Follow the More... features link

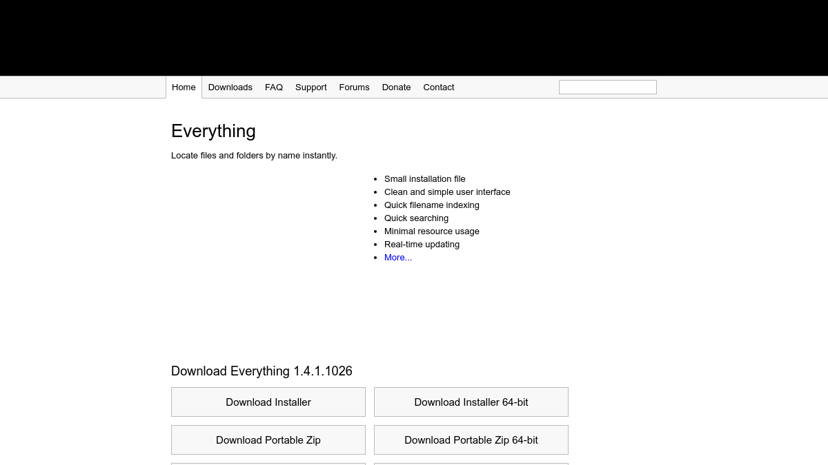tap(398, 258)
